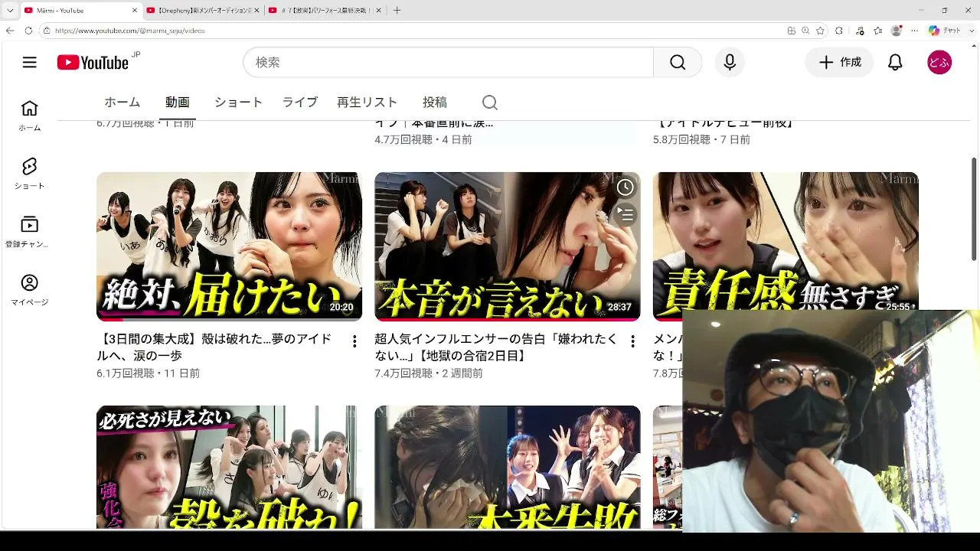Image resolution: width=980 pixels, height=551 pixels.
Task: Focus the YouTube 検索 search field
Action: (x=448, y=63)
